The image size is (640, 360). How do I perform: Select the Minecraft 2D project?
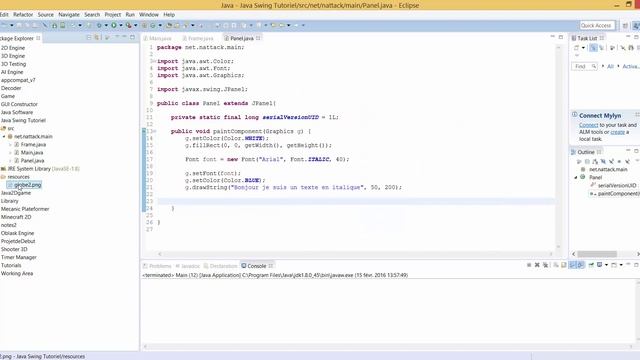coord(16,217)
